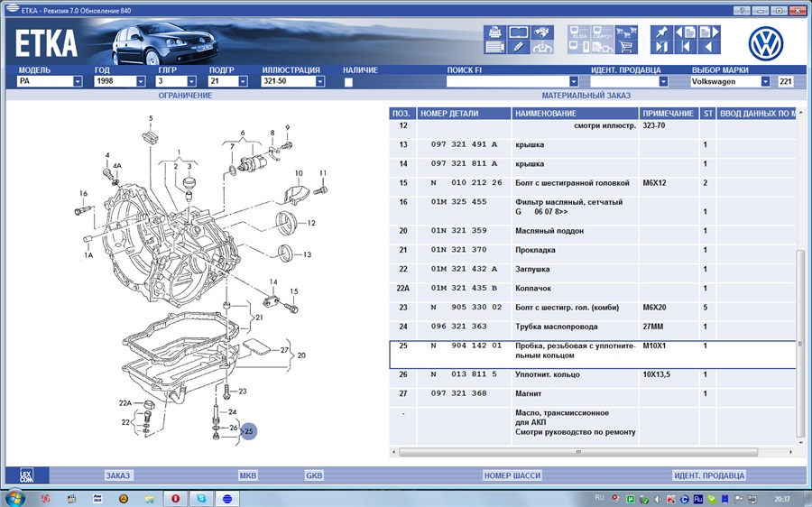Click callout number 20 in the diagram
Screen dimensions: 812x507
pos(301,355)
